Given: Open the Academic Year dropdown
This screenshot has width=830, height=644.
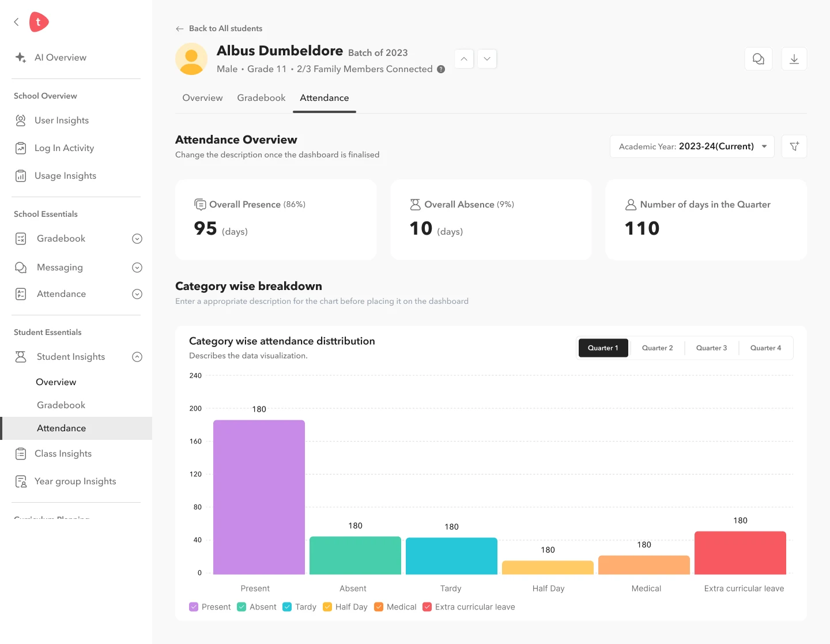Looking at the screenshot, I should pyautogui.click(x=692, y=146).
